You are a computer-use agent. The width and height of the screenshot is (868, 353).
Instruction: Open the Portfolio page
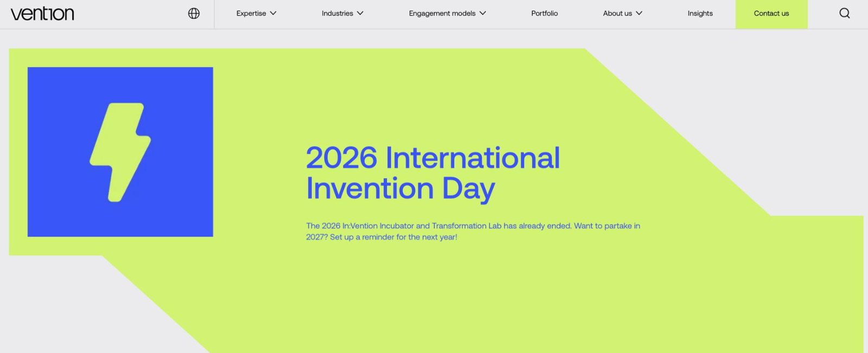tap(545, 14)
